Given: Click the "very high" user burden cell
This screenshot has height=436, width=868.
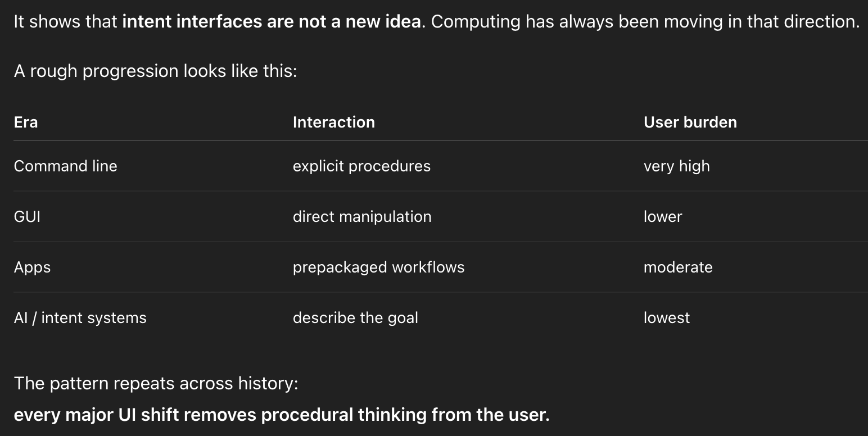Looking at the screenshot, I should point(676,166).
